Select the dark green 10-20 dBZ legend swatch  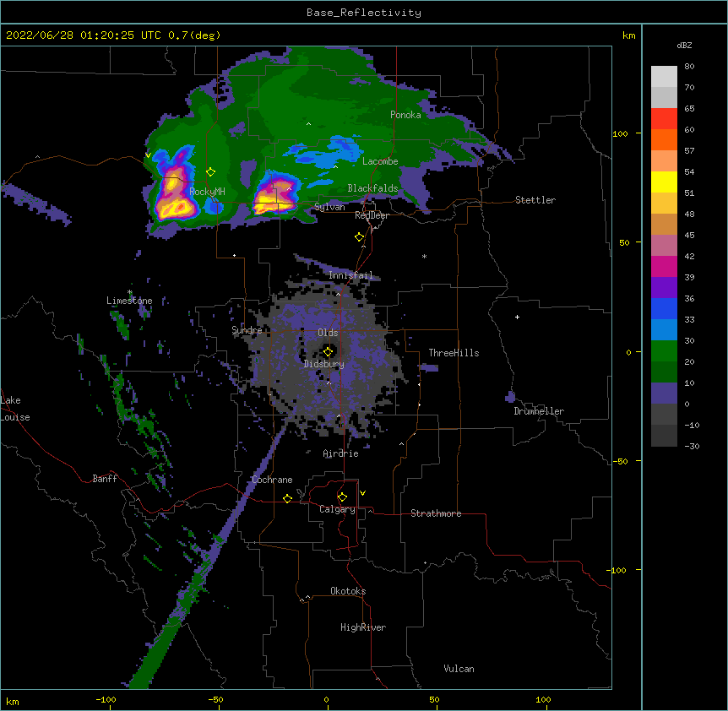(x=664, y=372)
